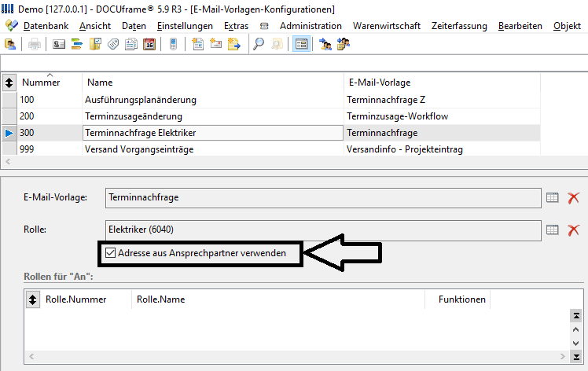Open the Ansicht menu
This screenshot has width=588, height=371.
click(95, 26)
